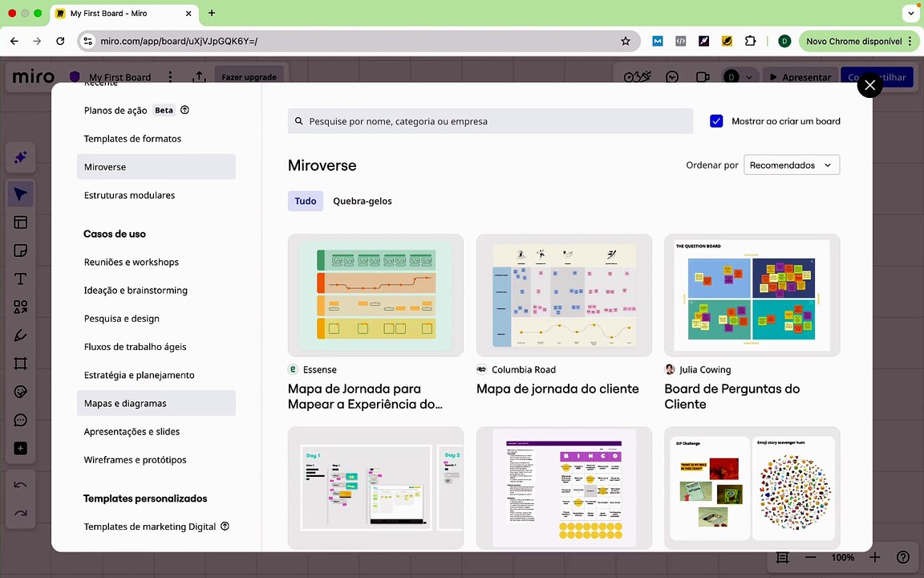Open more tools plus button
The width and height of the screenshot is (924, 578).
[21, 448]
